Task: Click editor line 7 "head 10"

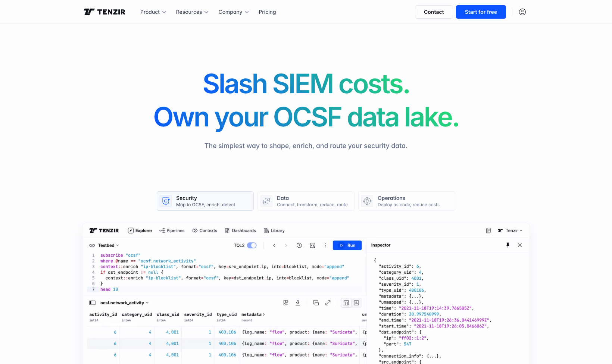Action: (109, 289)
